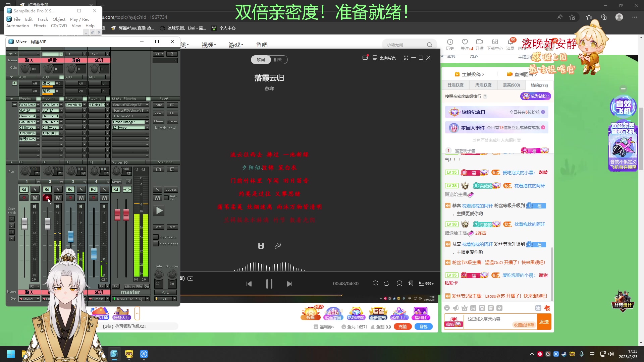The image size is (644, 362).
Task: Toggle the loop playback mode icon
Action: [386, 283]
